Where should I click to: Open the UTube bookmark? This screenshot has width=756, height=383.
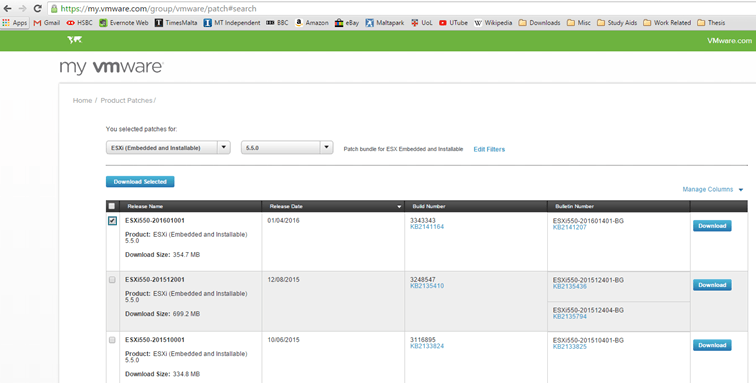(x=453, y=23)
